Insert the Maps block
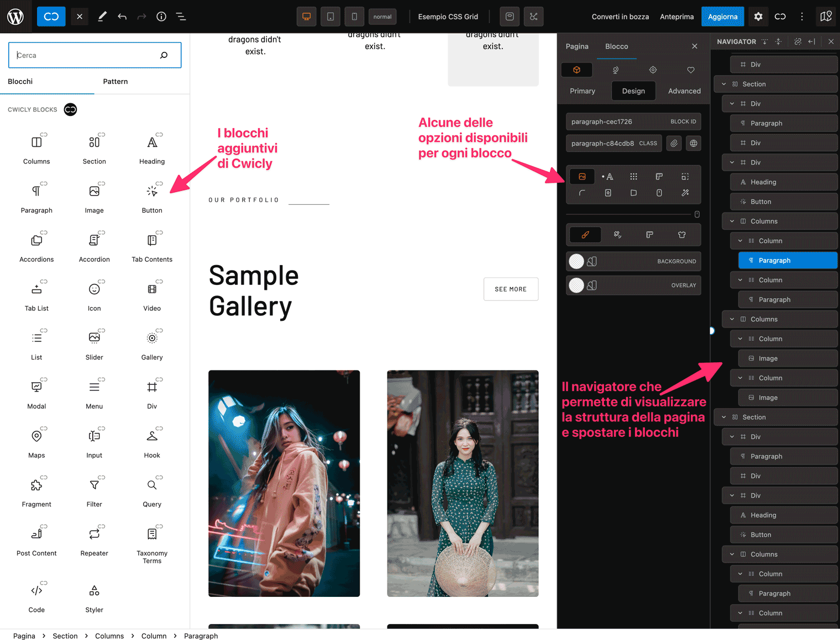 (36, 443)
